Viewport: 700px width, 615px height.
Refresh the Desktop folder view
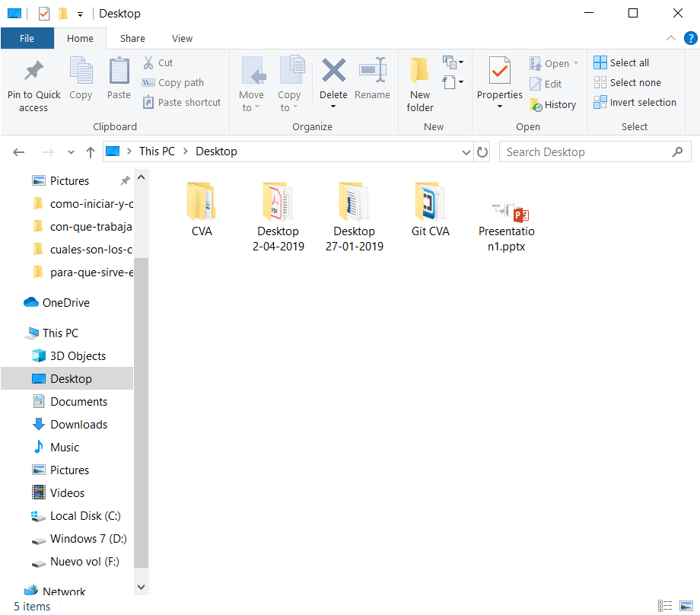coord(482,152)
